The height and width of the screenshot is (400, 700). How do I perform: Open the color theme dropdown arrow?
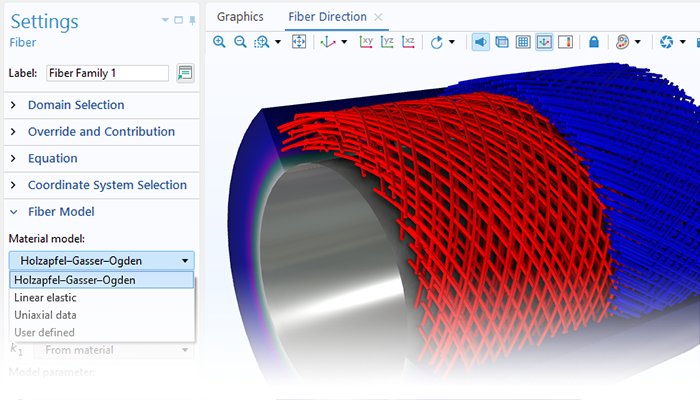[x=638, y=42]
